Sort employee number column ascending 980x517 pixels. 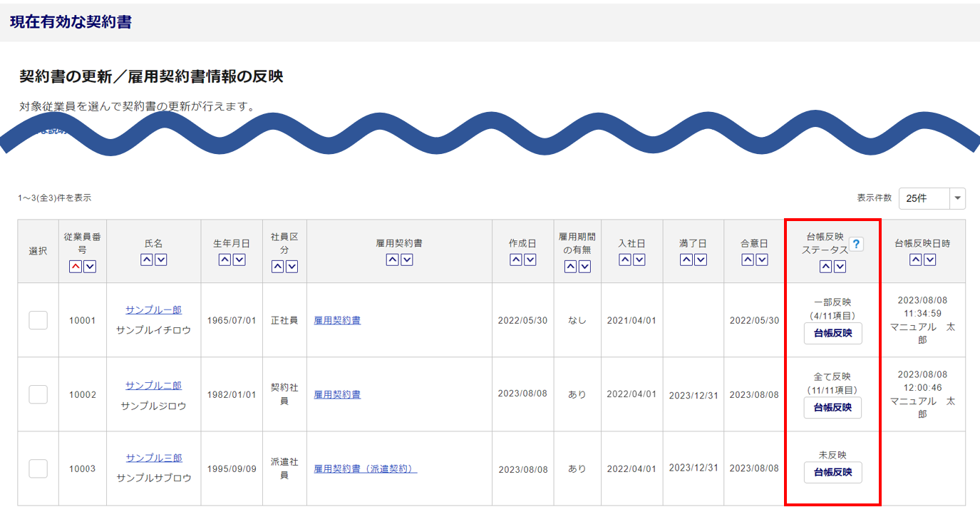(x=76, y=267)
